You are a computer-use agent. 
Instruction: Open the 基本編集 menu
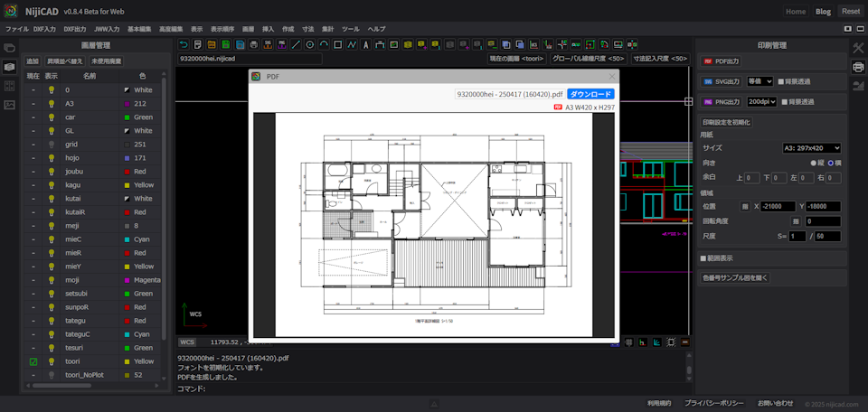pos(139,29)
